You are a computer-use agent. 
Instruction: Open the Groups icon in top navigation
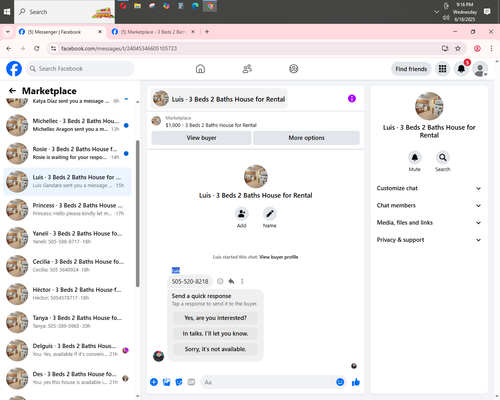click(294, 69)
